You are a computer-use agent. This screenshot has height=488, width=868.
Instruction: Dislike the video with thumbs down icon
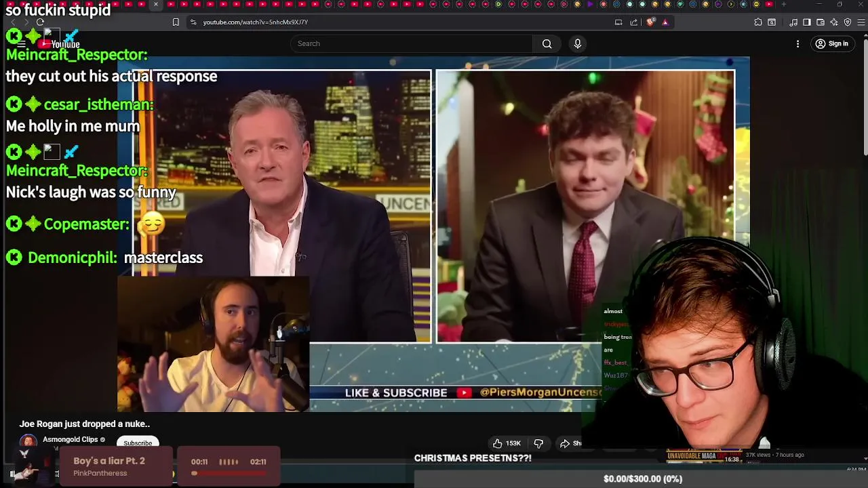(538, 443)
